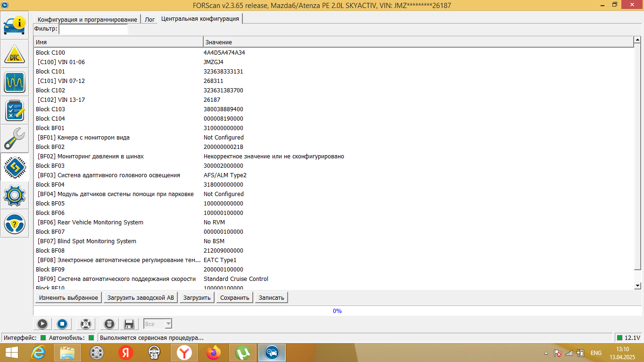Image resolution: width=644 pixels, height=362 pixels.
Task: Click the 'Загрузить заводской AB' button
Action: pyautogui.click(x=140, y=297)
